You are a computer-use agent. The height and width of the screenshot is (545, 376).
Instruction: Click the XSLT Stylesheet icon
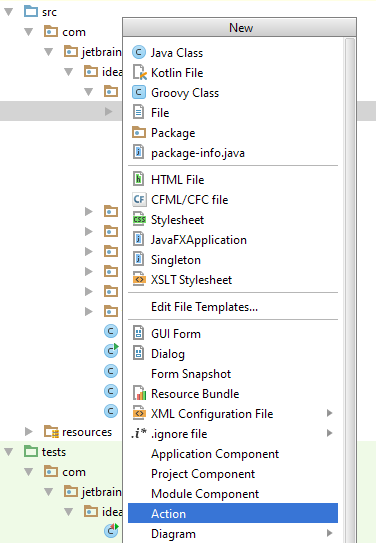coord(139,279)
